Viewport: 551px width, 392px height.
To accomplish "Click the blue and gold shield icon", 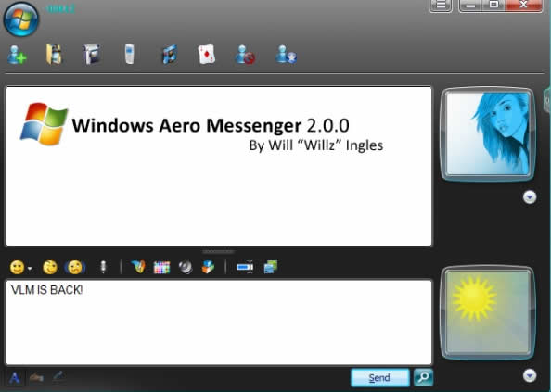I will 138,267.
